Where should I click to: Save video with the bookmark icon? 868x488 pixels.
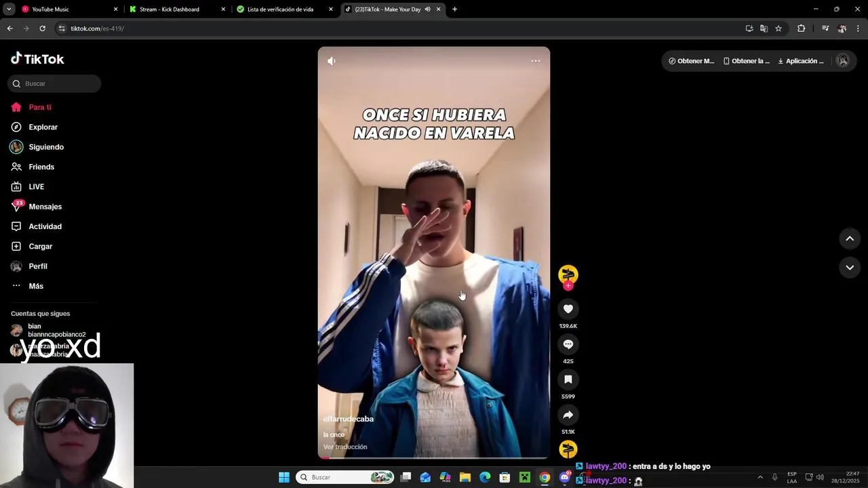(568, 380)
